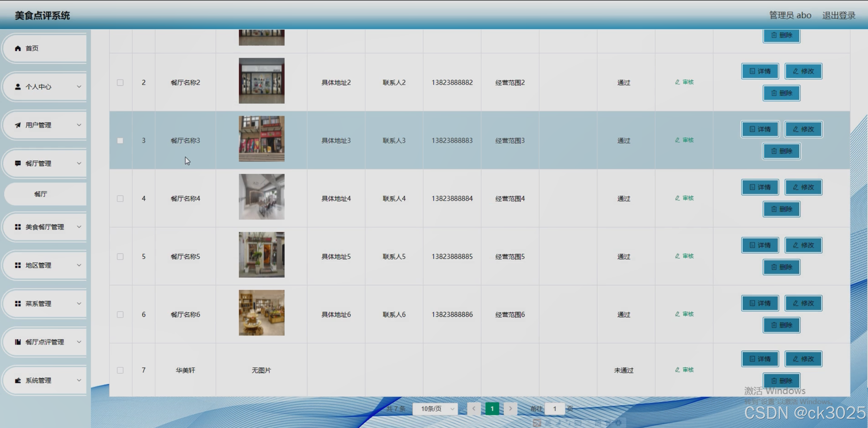Delete row 6 with its 删除 button

tap(781, 325)
